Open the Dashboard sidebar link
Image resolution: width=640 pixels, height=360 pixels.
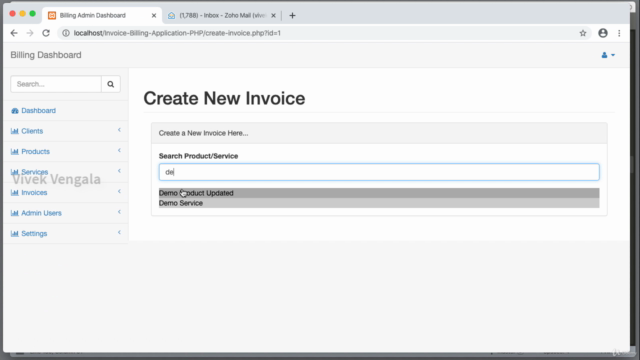coord(38,111)
